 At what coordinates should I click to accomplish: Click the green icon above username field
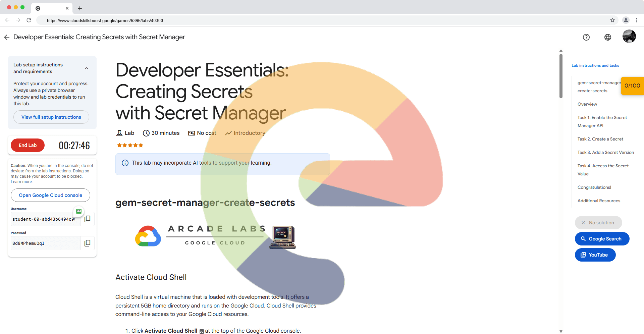[79, 212]
